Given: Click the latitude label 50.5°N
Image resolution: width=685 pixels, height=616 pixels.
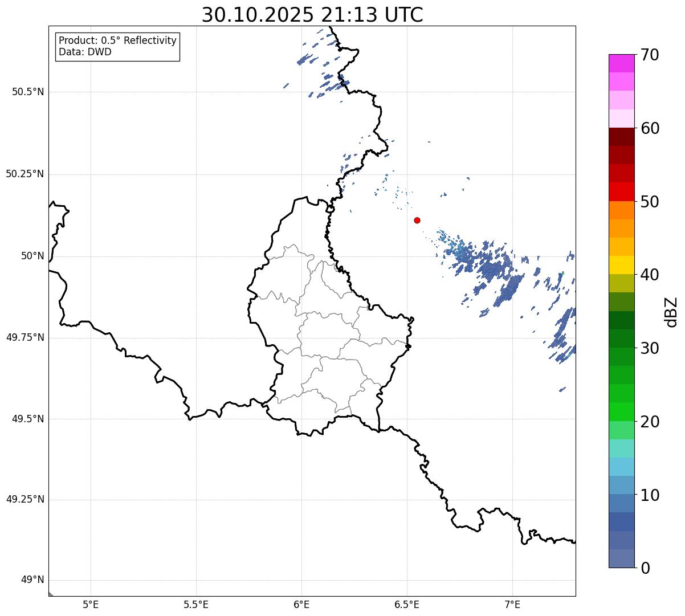Looking at the screenshot, I should click(x=27, y=92).
